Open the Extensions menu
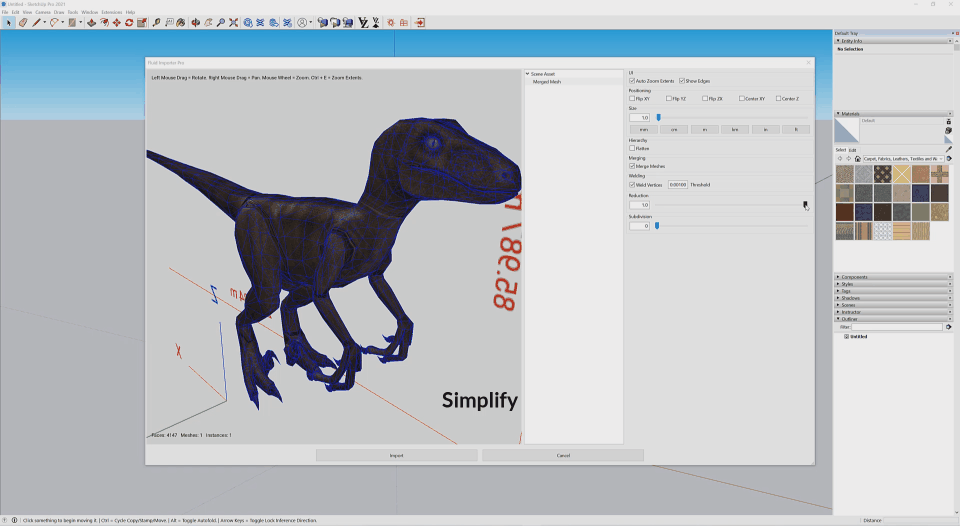Viewport: 960px width, 526px height. [x=111, y=12]
